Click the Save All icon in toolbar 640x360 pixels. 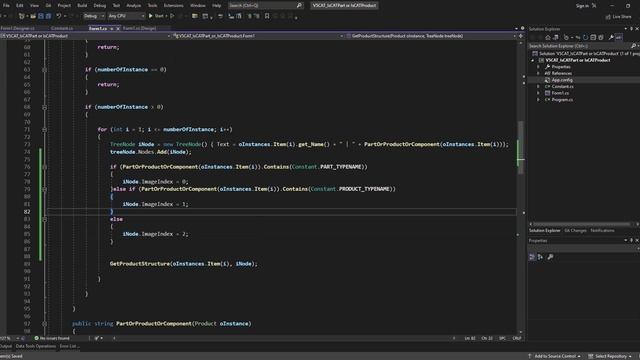[x=48, y=16]
